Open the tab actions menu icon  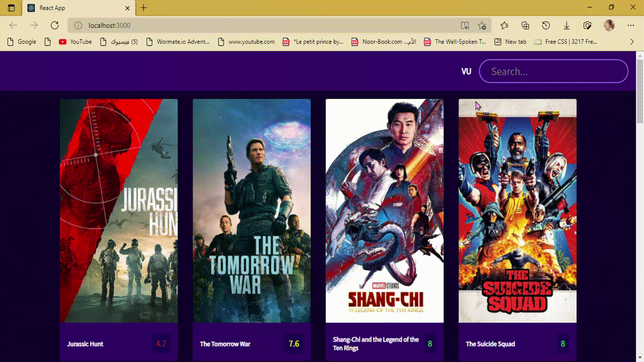(11, 8)
